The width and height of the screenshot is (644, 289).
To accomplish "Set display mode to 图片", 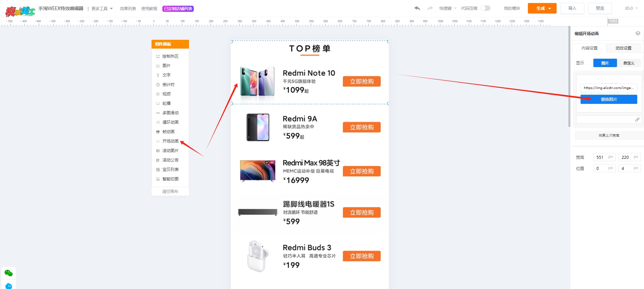I will (605, 63).
